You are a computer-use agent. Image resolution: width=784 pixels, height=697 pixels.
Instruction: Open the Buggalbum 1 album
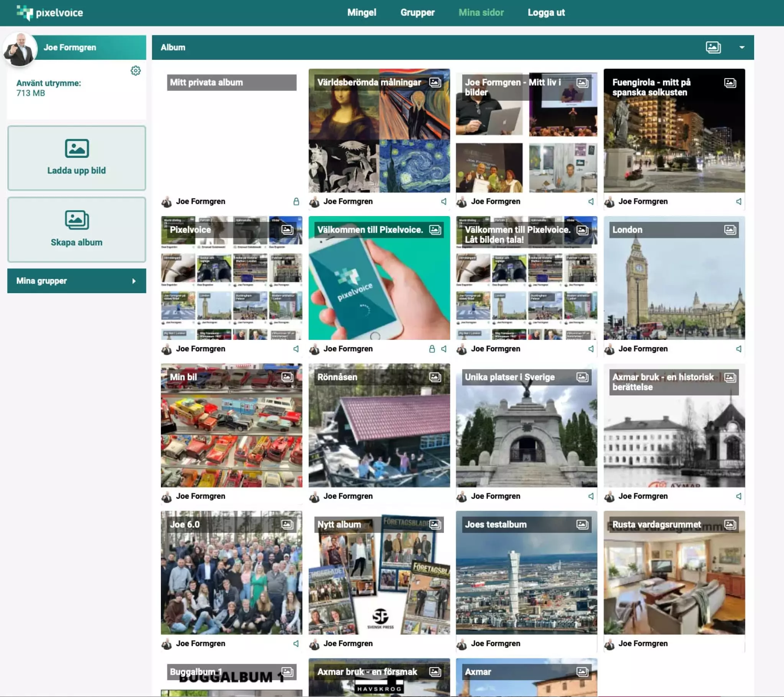pyautogui.click(x=232, y=678)
